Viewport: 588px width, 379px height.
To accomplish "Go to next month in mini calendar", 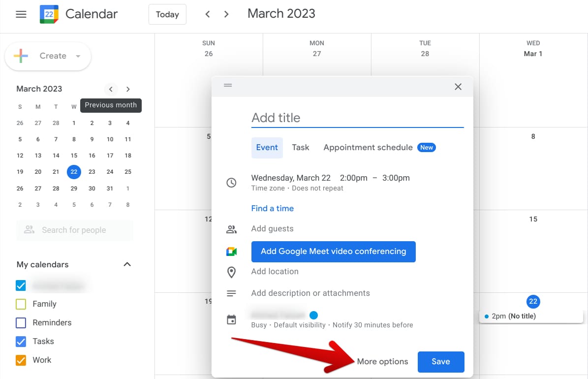I will point(128,89).
